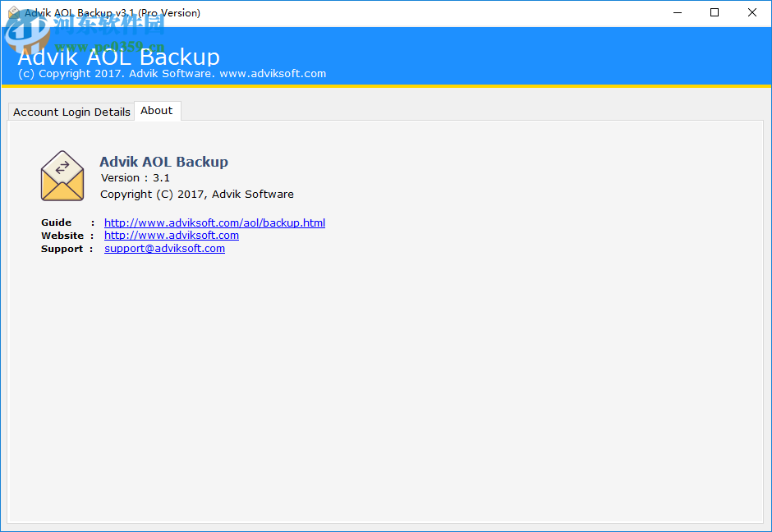The height and width of the screenshot is (532, 772).
Task: Select the program icon left of the window title
Action: (13, 13)
